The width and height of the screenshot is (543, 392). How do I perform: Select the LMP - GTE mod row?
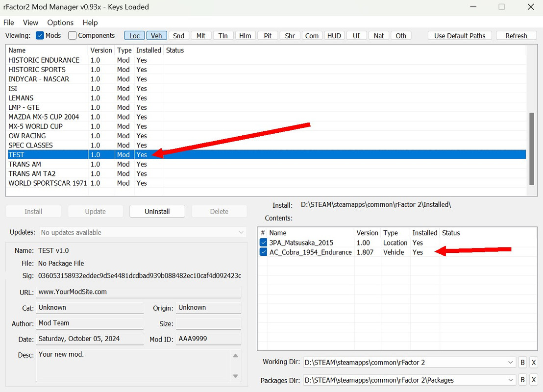pyautogui.click(x=267, y=107)
